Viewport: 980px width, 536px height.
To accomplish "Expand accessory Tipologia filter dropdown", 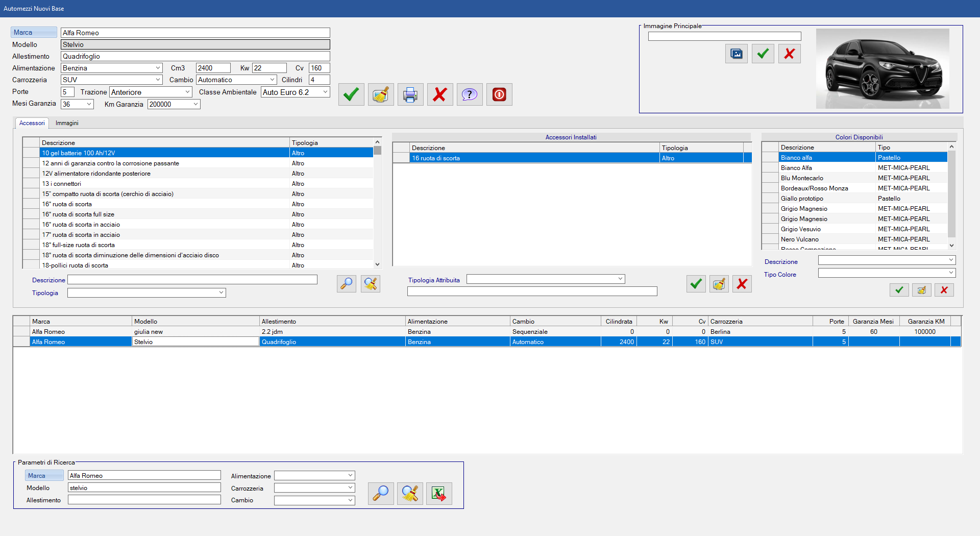I will click(221, 293).
